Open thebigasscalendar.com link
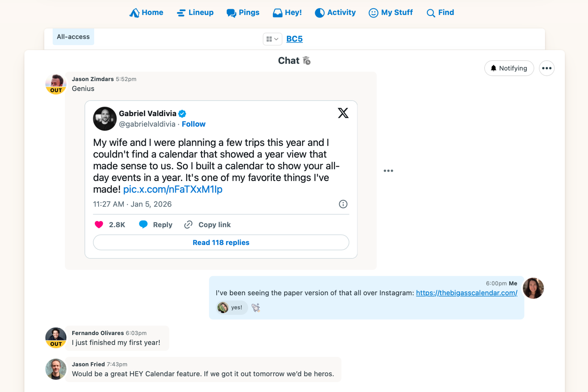The width and height of the screenshot is (588, 392). tap(466, 293)
